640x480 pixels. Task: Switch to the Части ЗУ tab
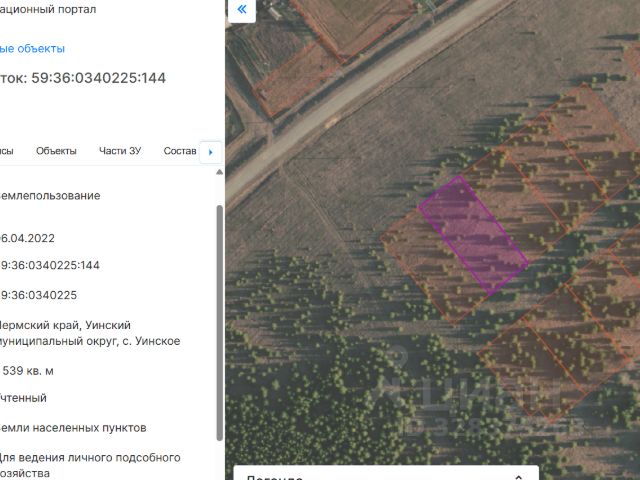[120, 151]
